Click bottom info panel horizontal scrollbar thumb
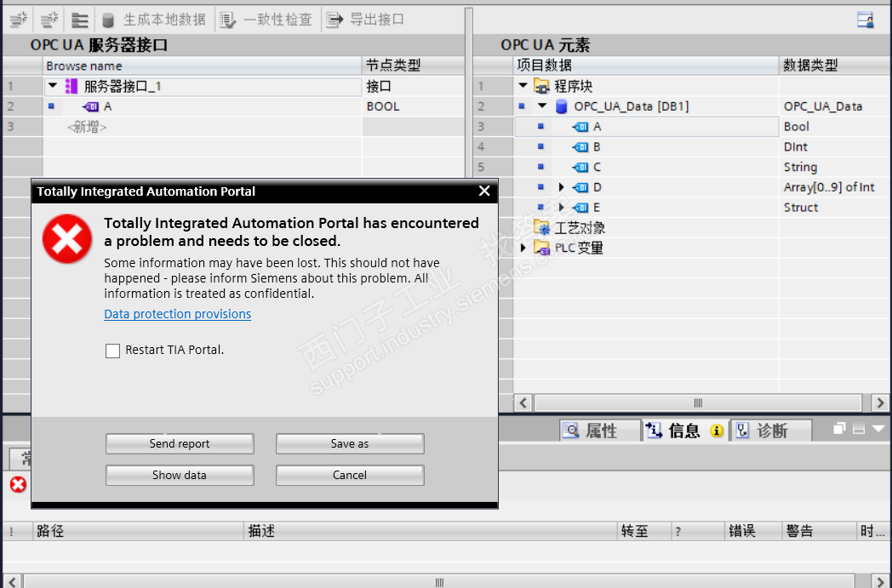Viewport: 892px width, 588px height. click(x=438, y=582)
